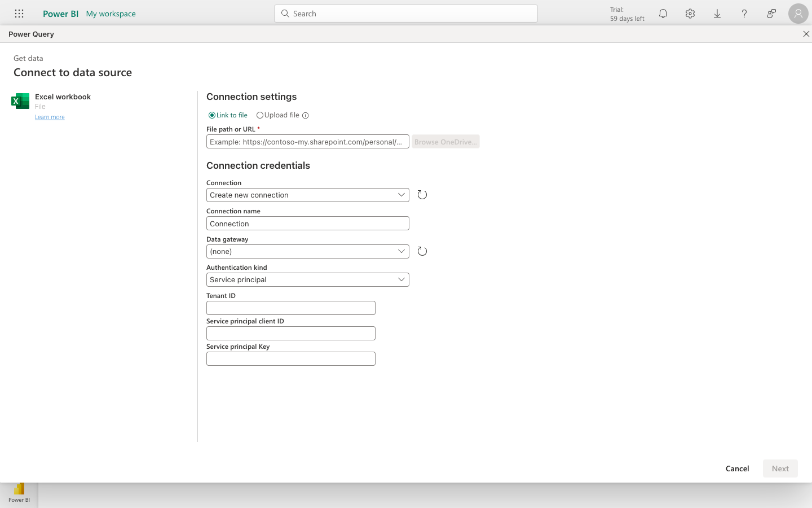This screenshot has height=508, width=812.
Task: Go to My workspace
Action: (111, 14)
